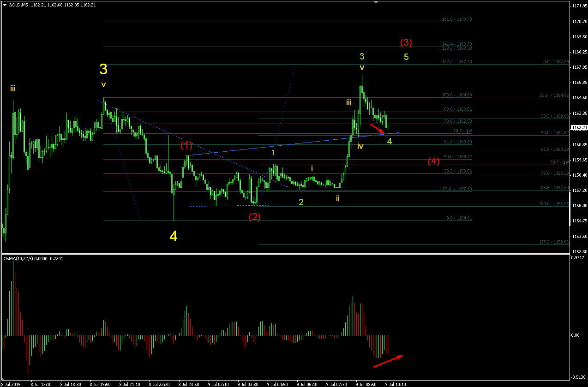Click the red (2) wave label
The height and width of the screenshot is (387, 588).
[x=255, y=217]
